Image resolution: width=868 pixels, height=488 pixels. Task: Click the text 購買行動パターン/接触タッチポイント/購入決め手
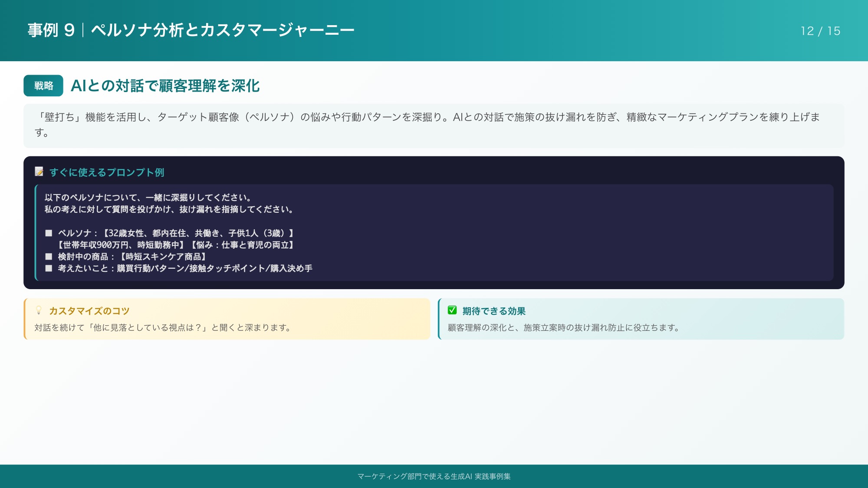coord(214,268)
